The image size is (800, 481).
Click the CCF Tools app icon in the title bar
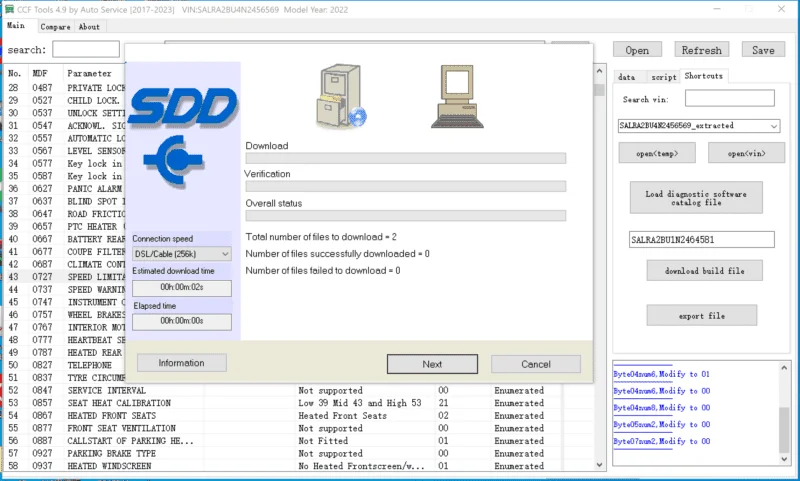pos(9,9)
